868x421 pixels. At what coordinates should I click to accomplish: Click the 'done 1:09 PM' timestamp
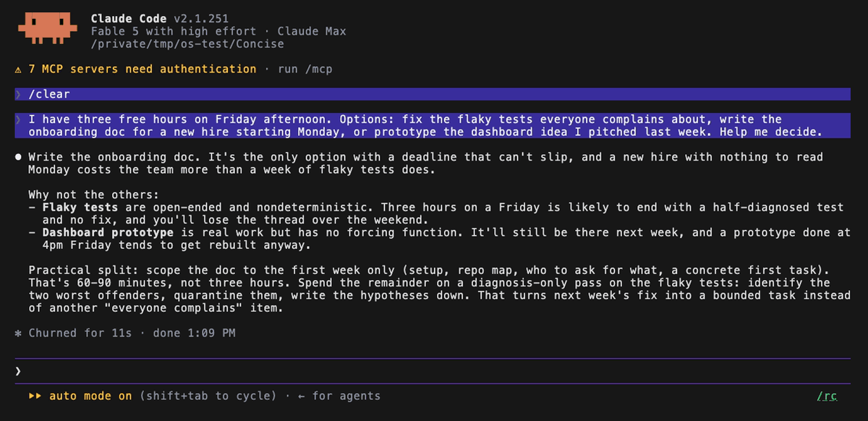point(194,333)
